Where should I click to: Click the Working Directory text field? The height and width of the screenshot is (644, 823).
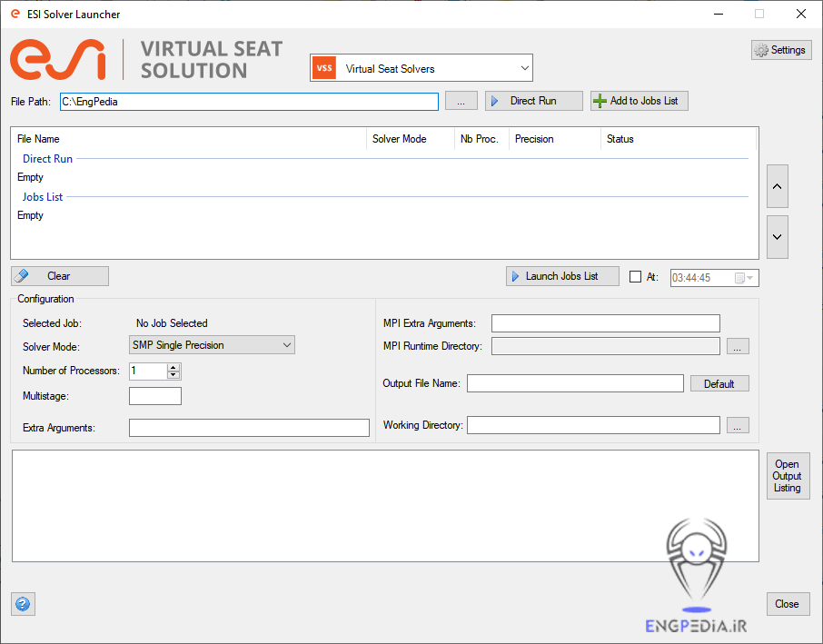coord(593,425)
